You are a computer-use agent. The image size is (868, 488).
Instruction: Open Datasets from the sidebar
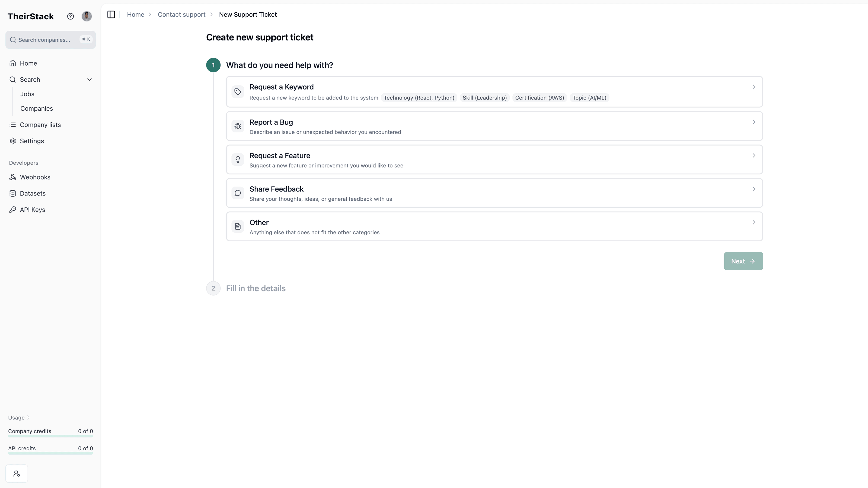point(32,193)
